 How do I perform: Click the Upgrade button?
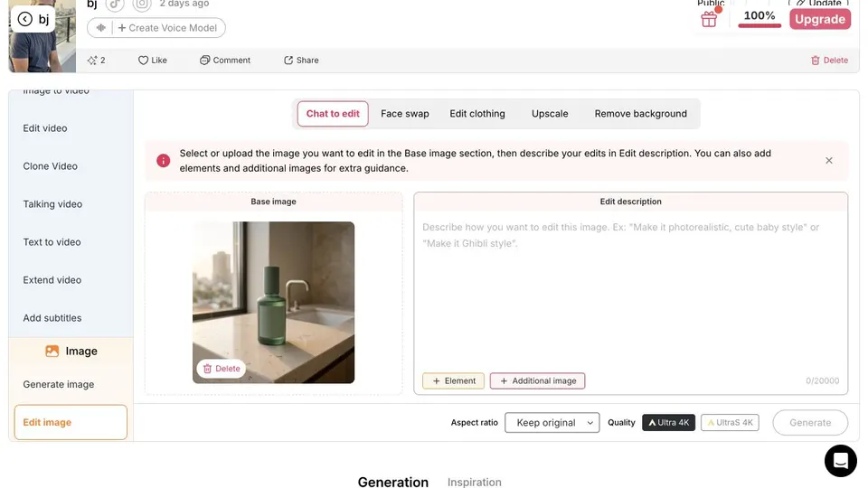tap(820, 19)
